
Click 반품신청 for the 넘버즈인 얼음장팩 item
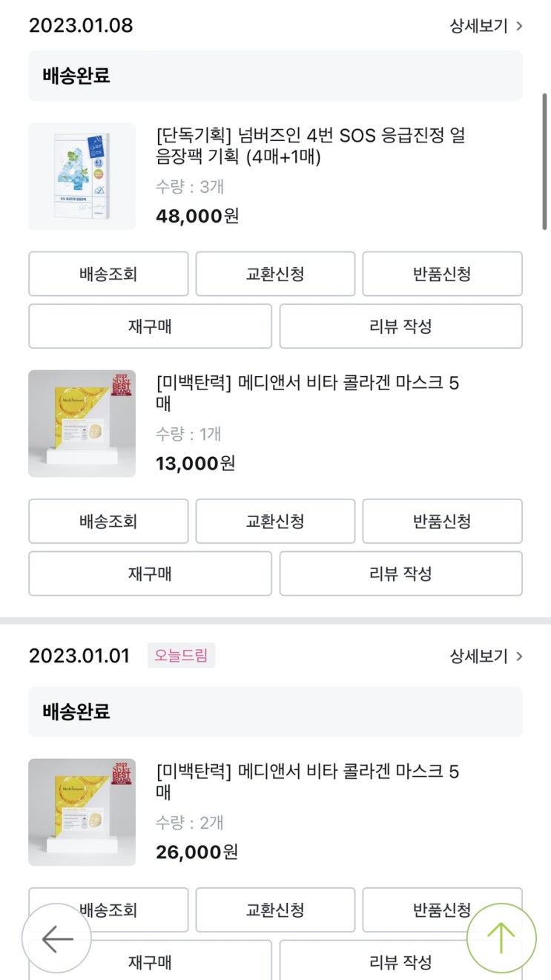click(x=442, y=274)
